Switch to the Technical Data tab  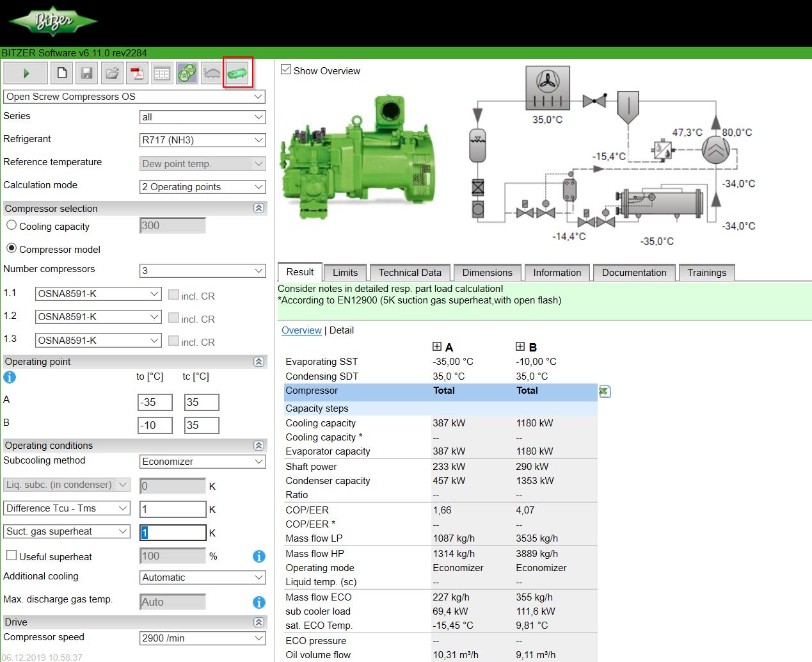click(410, 272)
